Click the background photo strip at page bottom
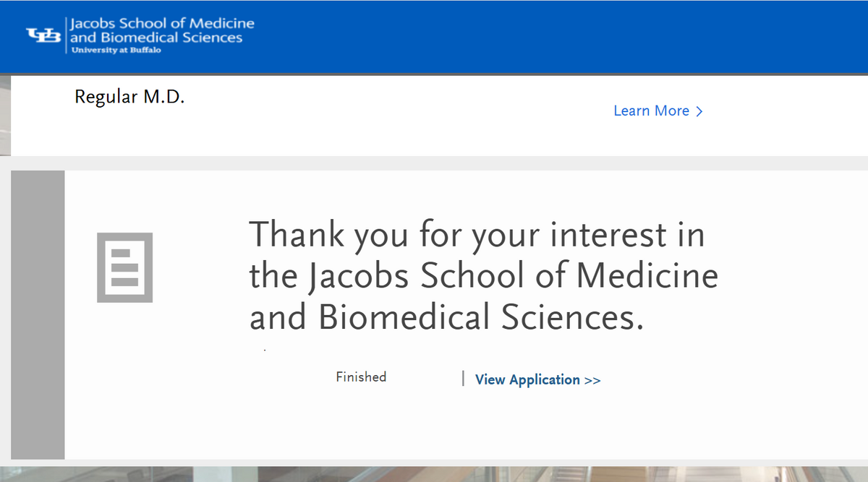The width and height of the screenshot is (868, 482). [434, 473]
